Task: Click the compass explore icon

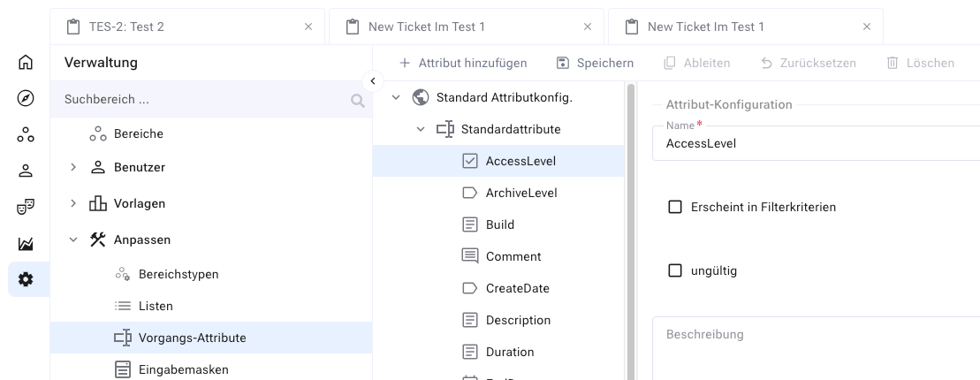Action: click(26, 98)
